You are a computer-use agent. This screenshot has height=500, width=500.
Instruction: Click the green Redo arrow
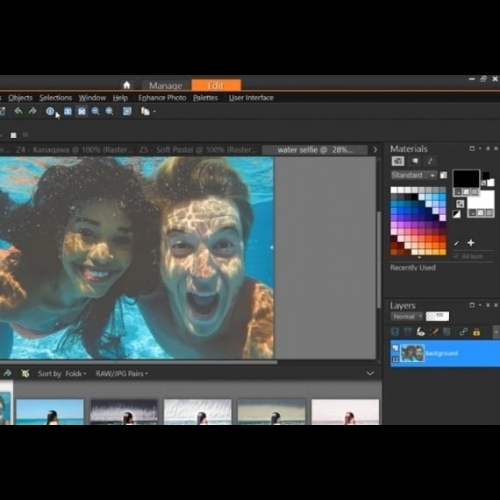click(x=32, y=111)
